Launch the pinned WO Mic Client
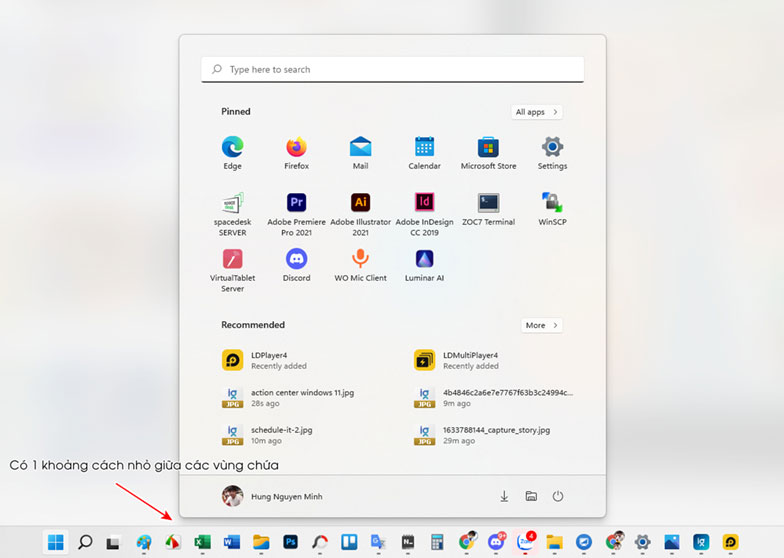 click(360, 266)
